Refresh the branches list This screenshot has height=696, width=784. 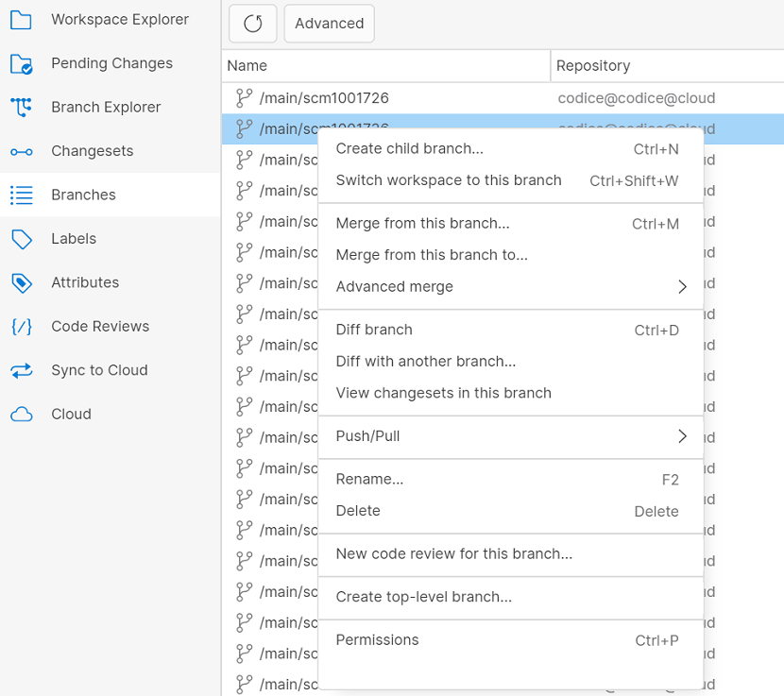coord(252,23)
